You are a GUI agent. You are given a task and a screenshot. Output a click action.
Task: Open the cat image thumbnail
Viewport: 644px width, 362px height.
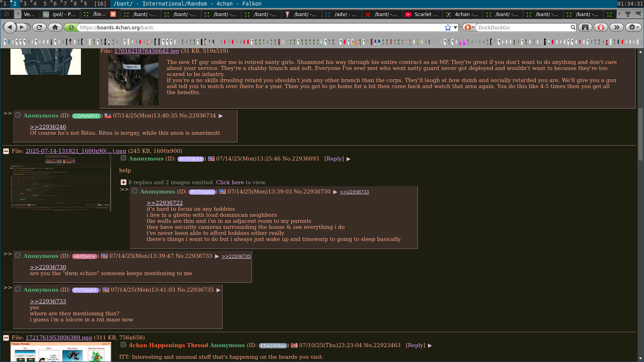(x=133, y=80)
